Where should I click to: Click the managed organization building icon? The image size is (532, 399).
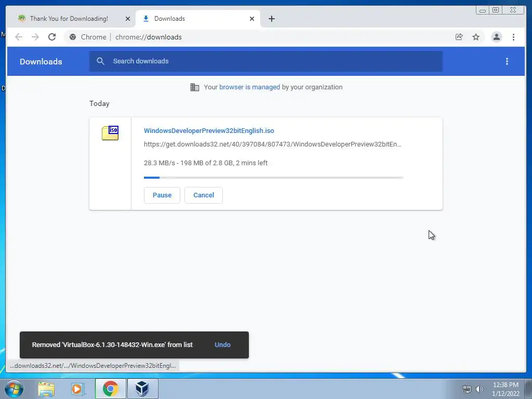tap(195, 87)
